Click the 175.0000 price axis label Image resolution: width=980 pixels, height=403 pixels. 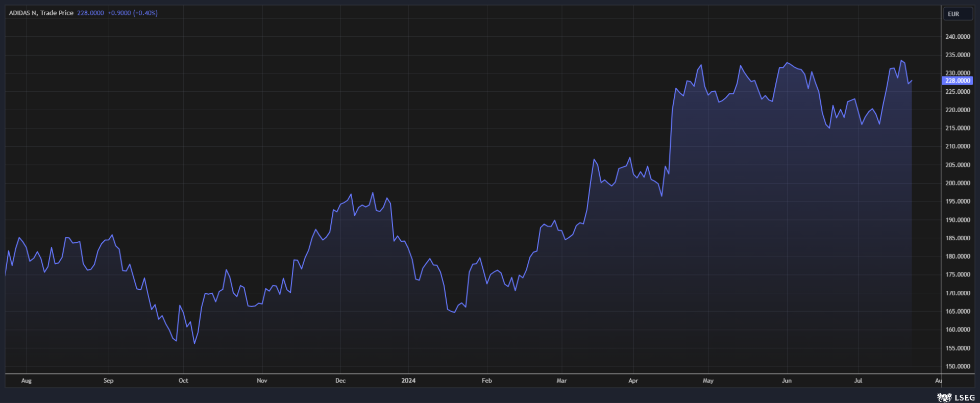tap(958, 274)
